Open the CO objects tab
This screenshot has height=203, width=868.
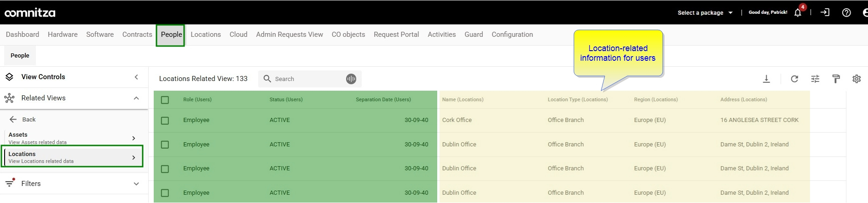coord(348,35)
